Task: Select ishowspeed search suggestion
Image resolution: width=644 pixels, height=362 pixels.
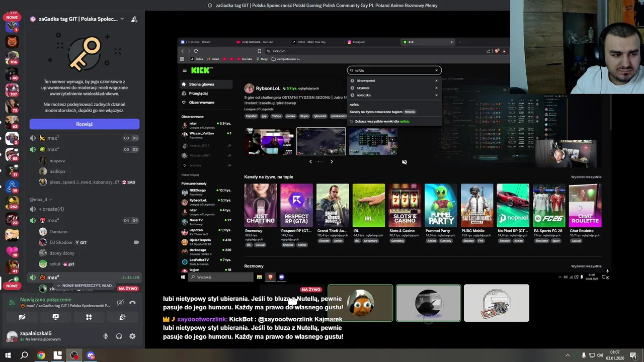Action: click(365, 80)
